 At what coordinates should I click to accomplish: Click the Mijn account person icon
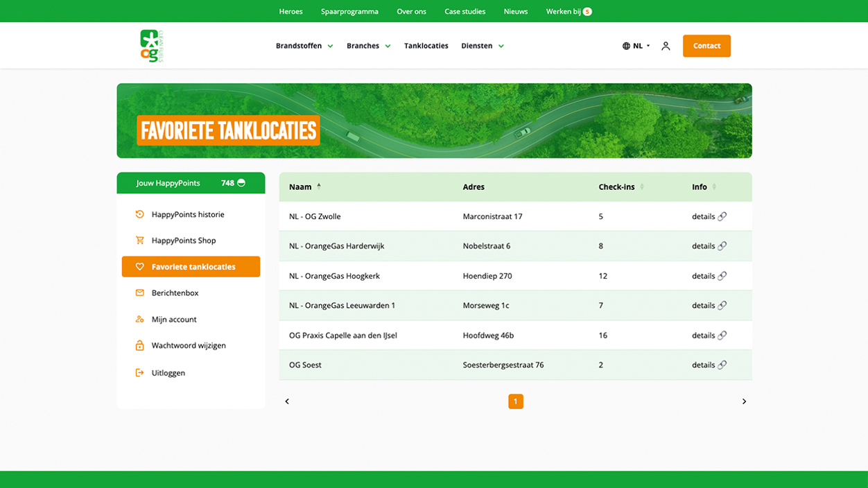tap(139, 320)
